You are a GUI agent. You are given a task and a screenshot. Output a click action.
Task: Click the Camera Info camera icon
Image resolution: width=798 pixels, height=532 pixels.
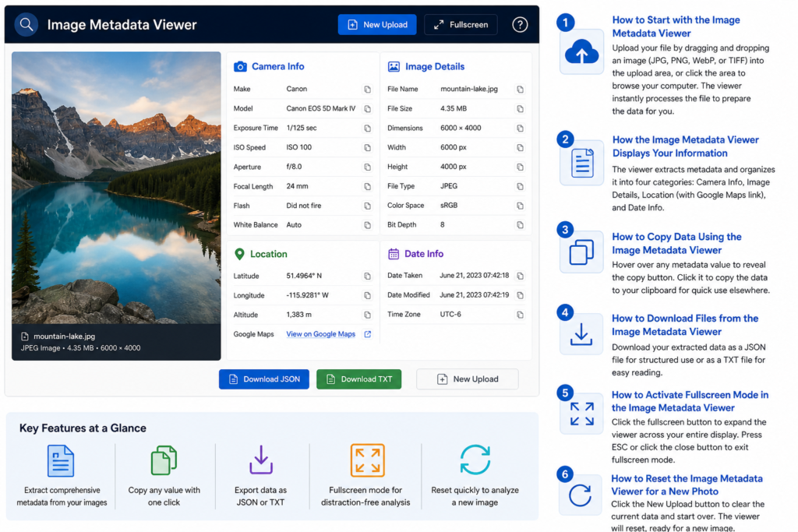(x=240, y=67)
